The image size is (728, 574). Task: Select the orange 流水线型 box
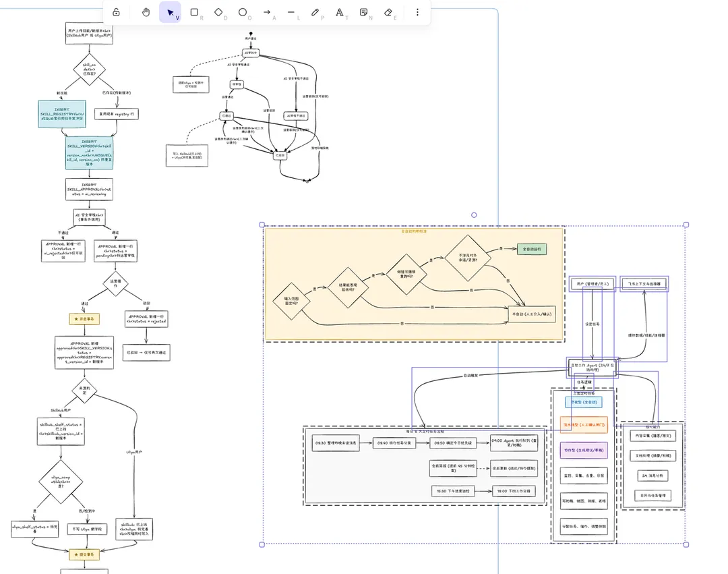tap(584, 425)
